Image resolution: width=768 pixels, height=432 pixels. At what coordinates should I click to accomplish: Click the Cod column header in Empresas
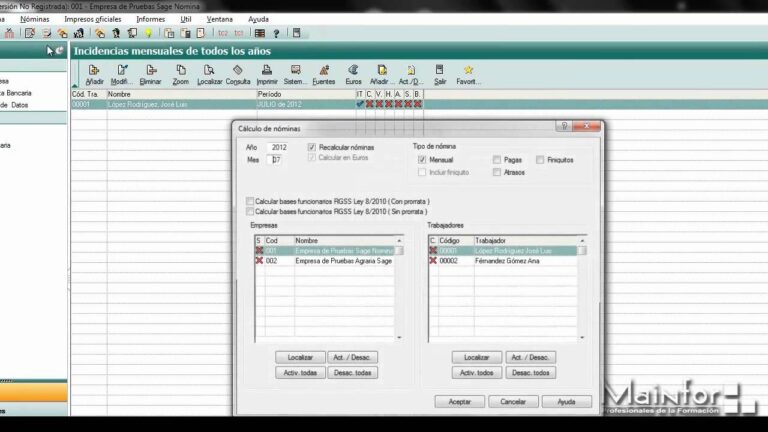tap(279, 240)
